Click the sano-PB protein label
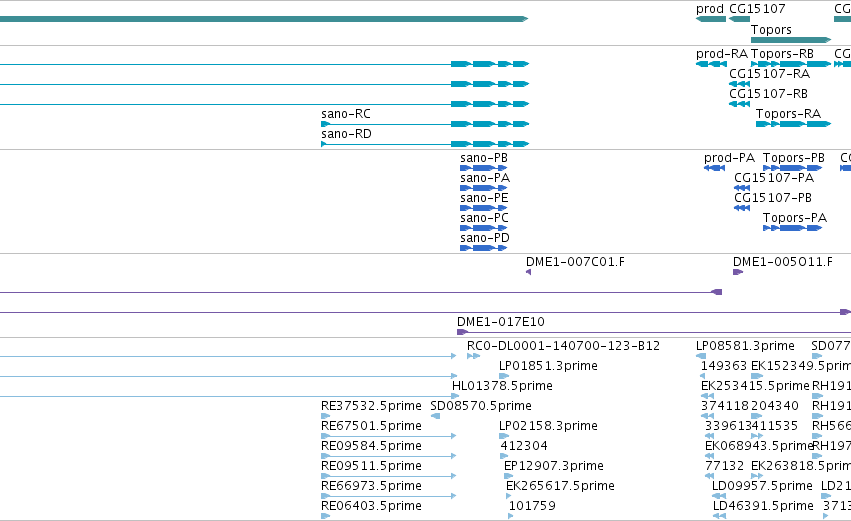Screen dimensions: 851x521 pyautogui.click(x=484, y=158)
